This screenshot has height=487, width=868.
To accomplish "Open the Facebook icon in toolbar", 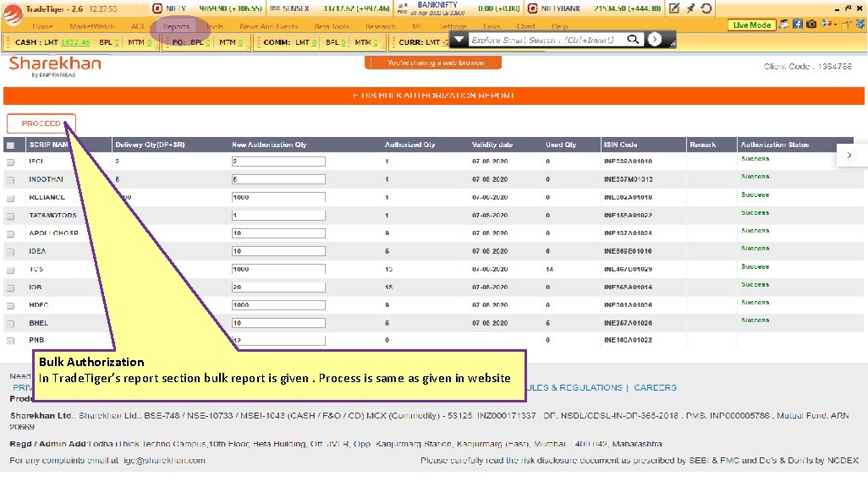I will point(798,25).
